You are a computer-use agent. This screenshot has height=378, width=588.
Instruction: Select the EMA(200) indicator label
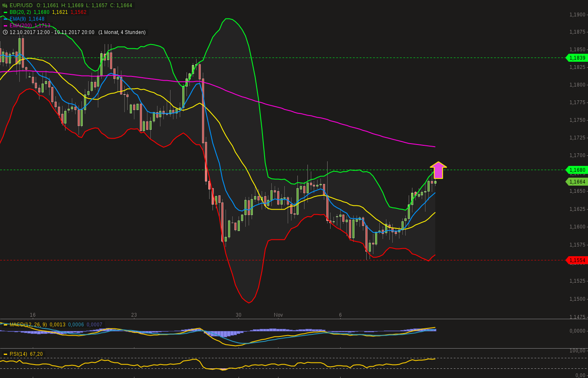(x=21, y=26)
